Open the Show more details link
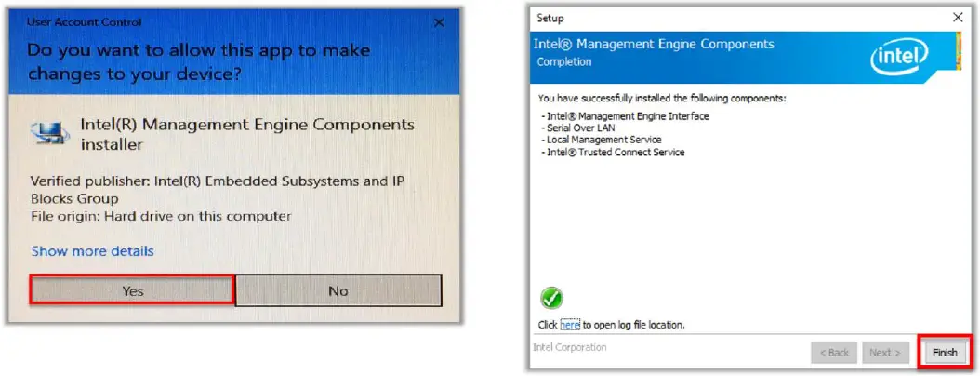 tap(93, 251)
